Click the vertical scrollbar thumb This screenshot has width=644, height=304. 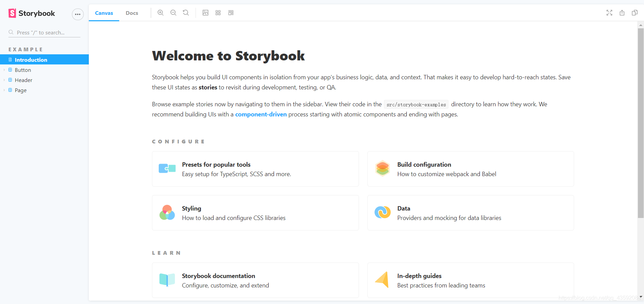[641, 123]
